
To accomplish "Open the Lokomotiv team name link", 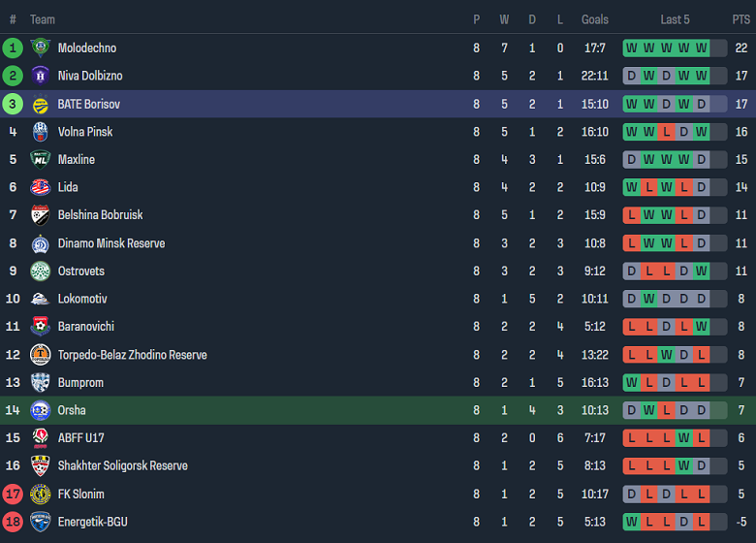I will pyautogui.click(x=82, y=299).
